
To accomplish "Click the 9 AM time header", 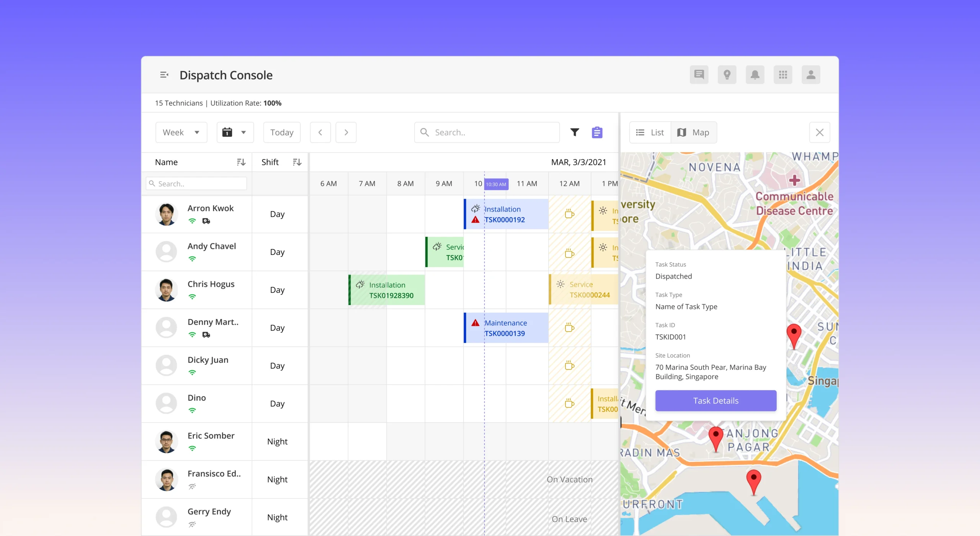I will (x=444, y=184).
